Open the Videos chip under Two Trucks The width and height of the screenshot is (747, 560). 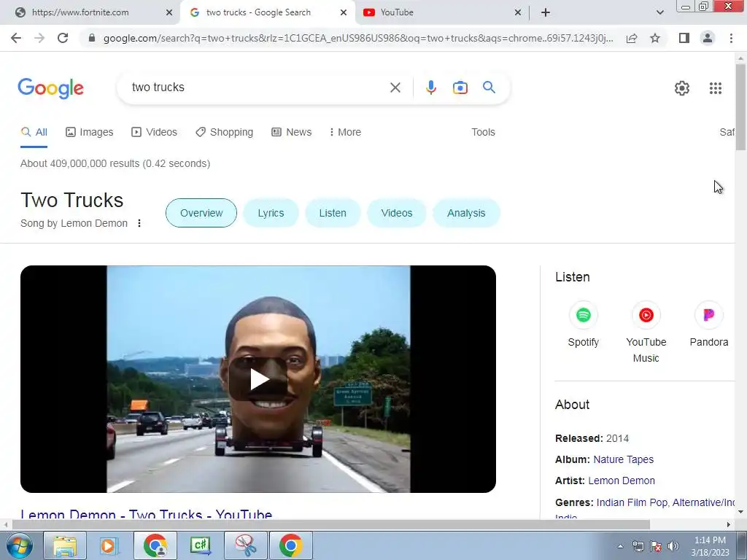pos(396,213)
